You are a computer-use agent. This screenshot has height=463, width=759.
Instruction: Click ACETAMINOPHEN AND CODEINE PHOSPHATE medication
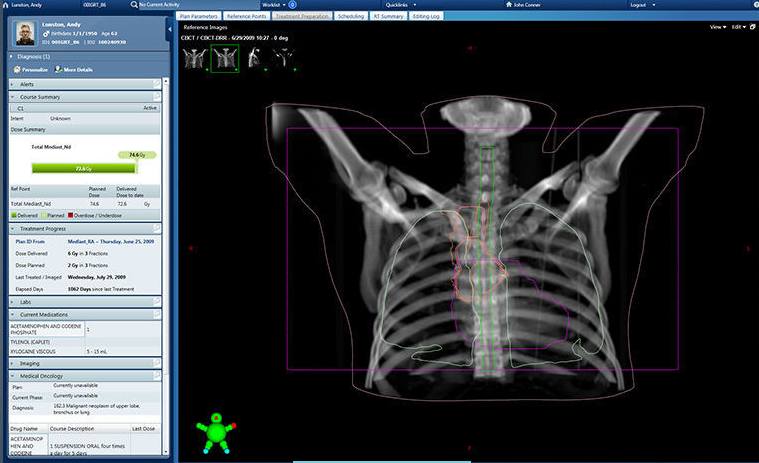46,329
